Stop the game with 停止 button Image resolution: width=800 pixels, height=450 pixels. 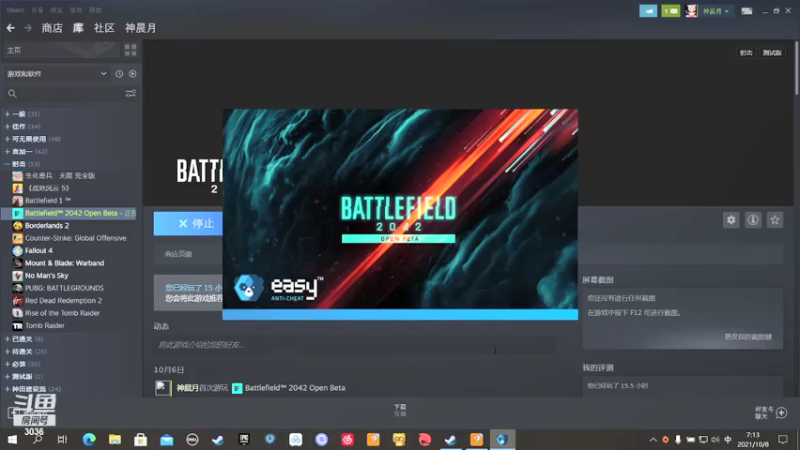pyautogui.click(x=188, y=223)
